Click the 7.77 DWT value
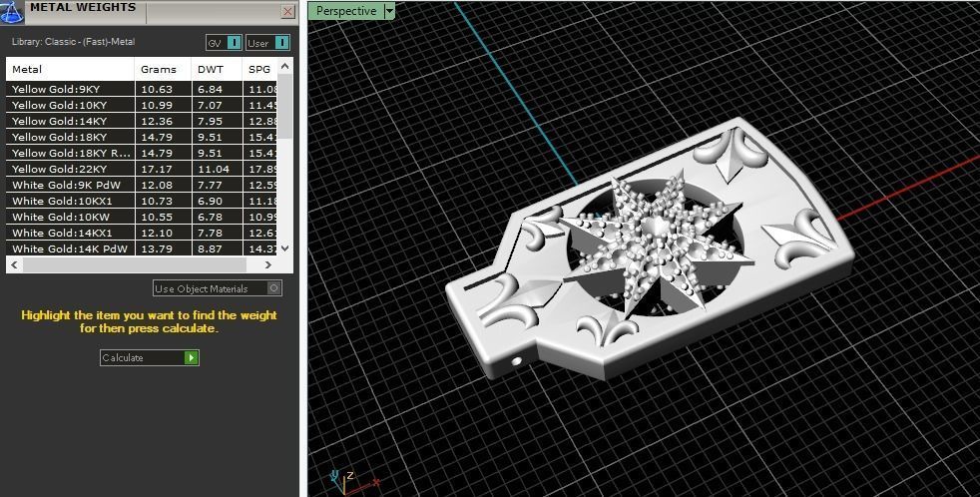Viewport: 980px width, 497px height. tap(210, 185)
